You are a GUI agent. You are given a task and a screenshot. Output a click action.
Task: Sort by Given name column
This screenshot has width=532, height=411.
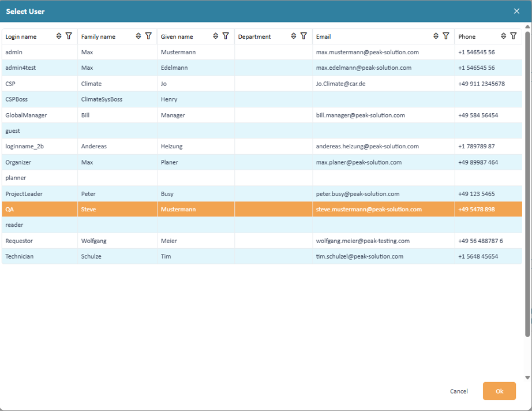pyautogui.click(x=215, y=36)
